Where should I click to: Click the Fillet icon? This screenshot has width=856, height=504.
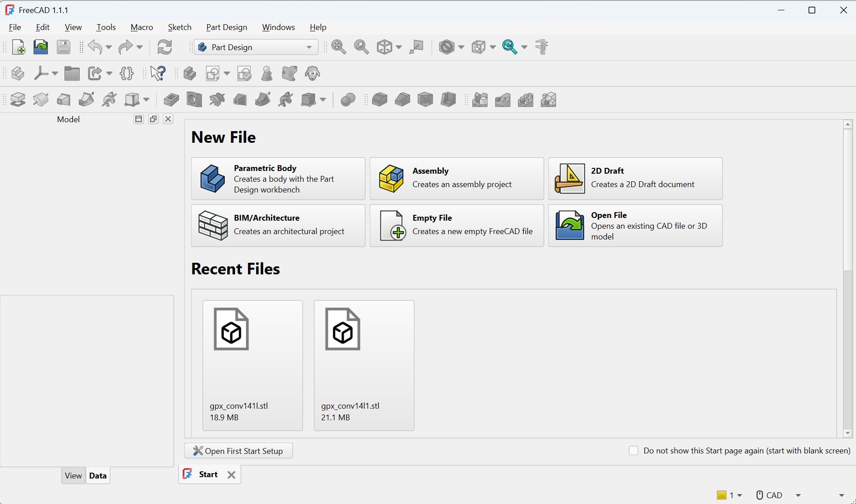click(380, 99)
